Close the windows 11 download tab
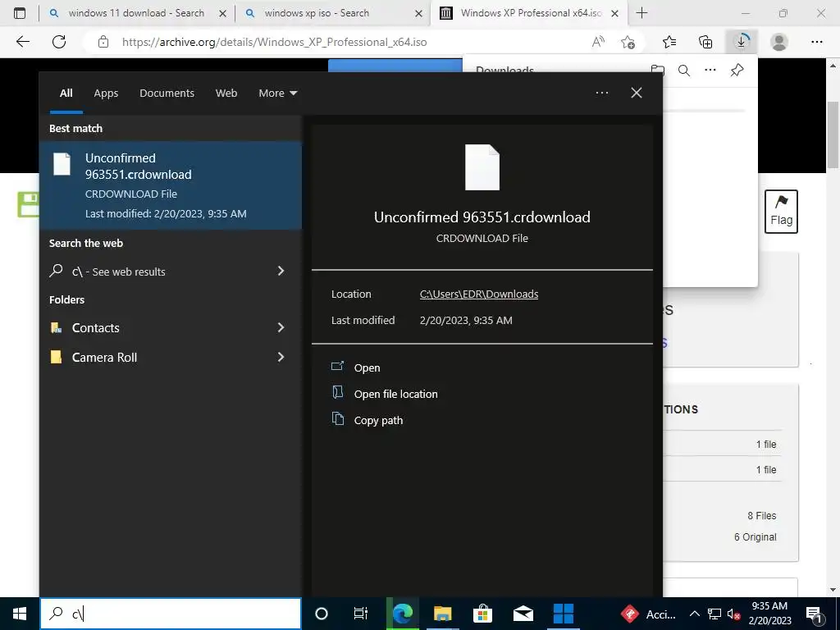Viewport: 840px width, 630px height. tap(223, 14)
